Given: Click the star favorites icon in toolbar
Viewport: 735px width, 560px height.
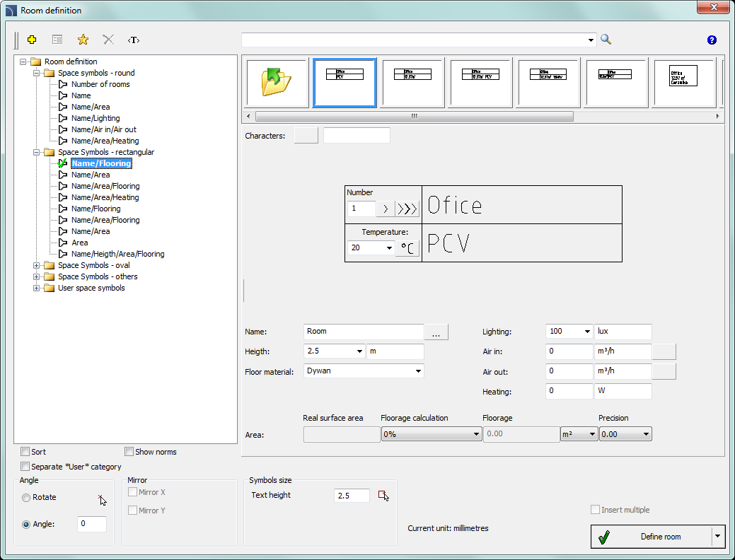Looking at the screenshot, I should pos(83,40).
